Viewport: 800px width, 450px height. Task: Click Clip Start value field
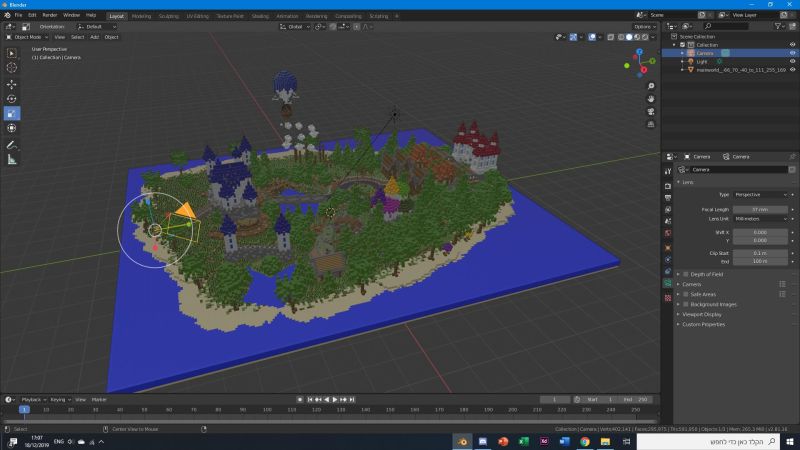(x=760, y=253)
